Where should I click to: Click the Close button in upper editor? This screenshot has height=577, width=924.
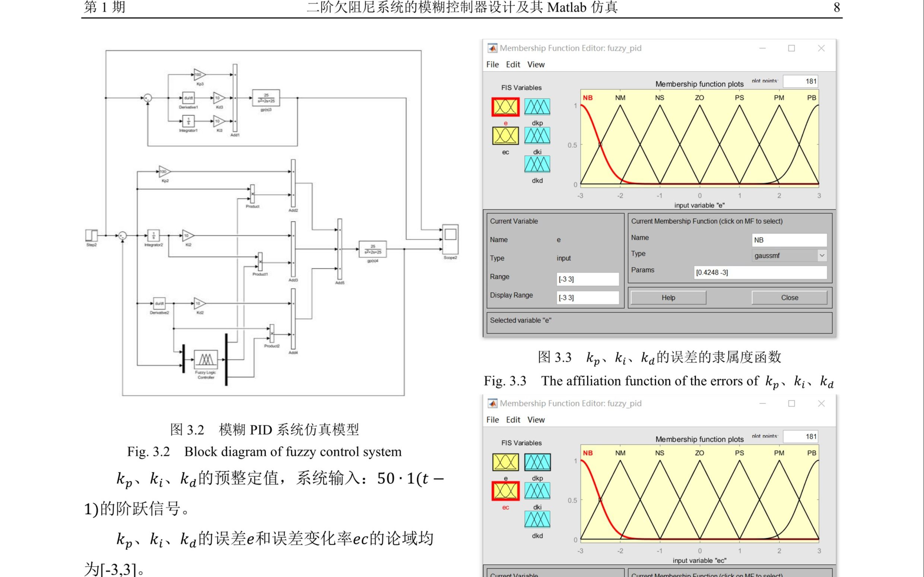pos(789,298)
